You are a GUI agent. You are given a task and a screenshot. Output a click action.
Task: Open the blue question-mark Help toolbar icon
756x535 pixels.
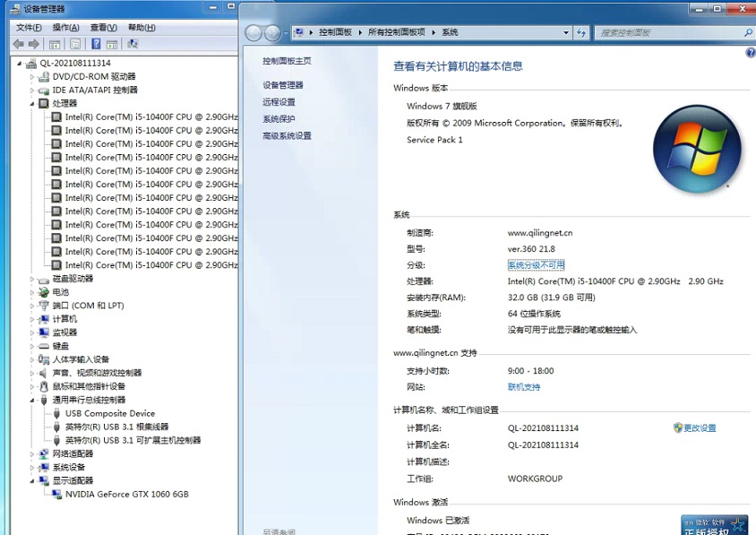96,45
